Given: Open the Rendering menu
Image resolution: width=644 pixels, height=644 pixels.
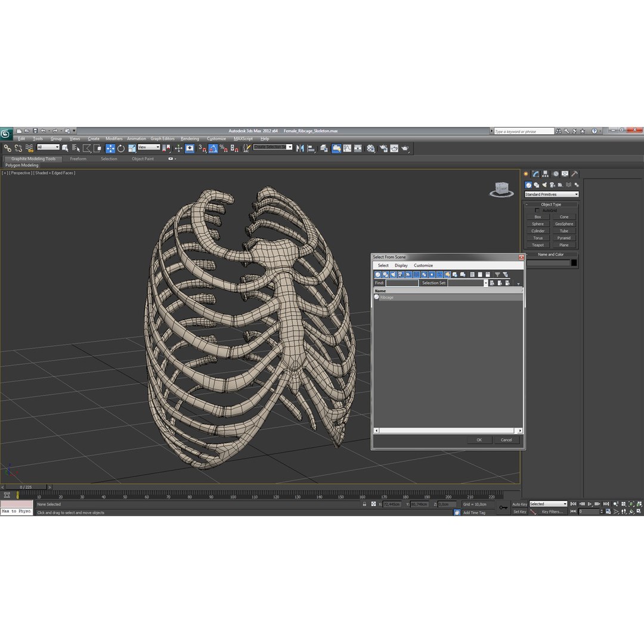Looking at the screenshot, I should [190, 139].
